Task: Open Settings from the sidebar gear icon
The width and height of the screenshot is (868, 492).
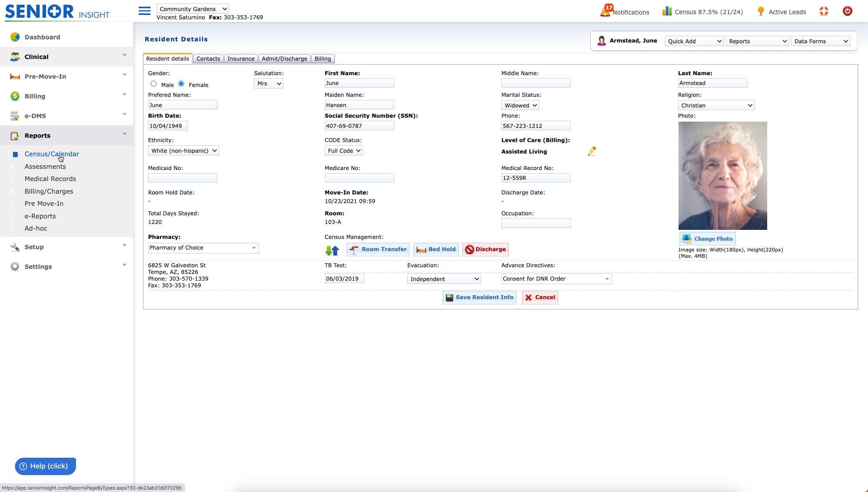Action: [15, 266]
